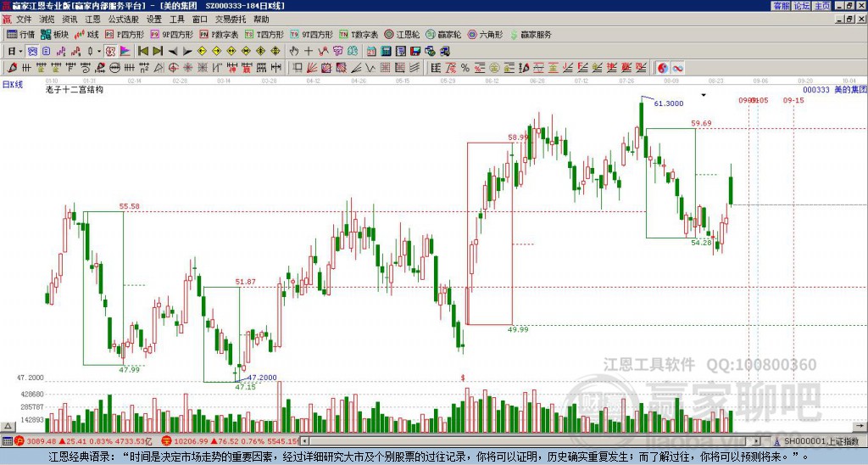Viewport: 868px width, 465px height.
Task: Open 赢家服务 with dollar icon
Action: [531, 34]
